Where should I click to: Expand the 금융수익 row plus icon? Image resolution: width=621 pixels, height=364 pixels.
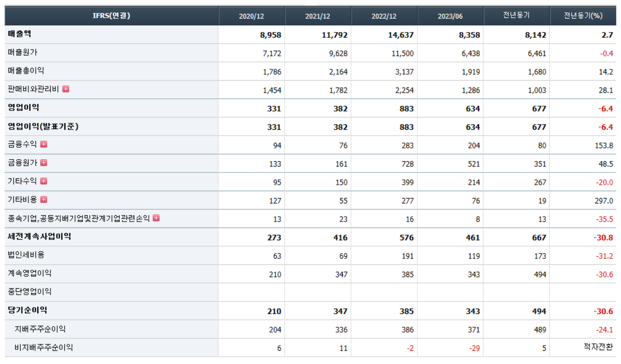tap(44, 144)
